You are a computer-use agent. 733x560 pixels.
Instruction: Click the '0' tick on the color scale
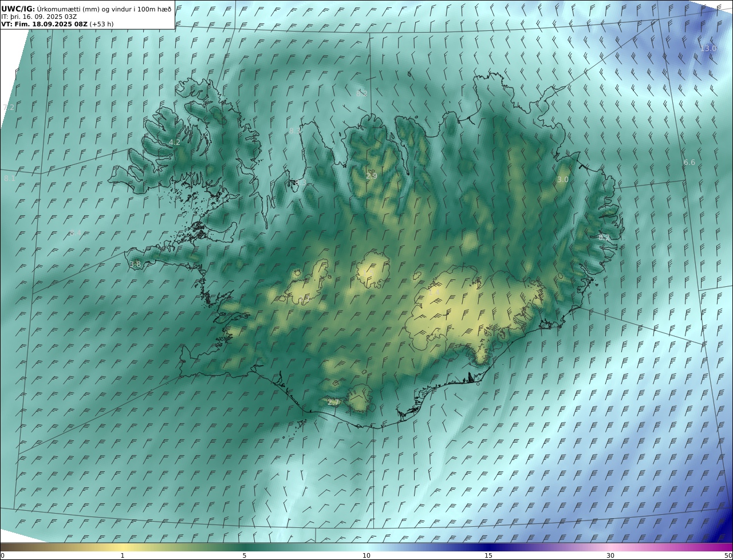(x=2, y=555)
